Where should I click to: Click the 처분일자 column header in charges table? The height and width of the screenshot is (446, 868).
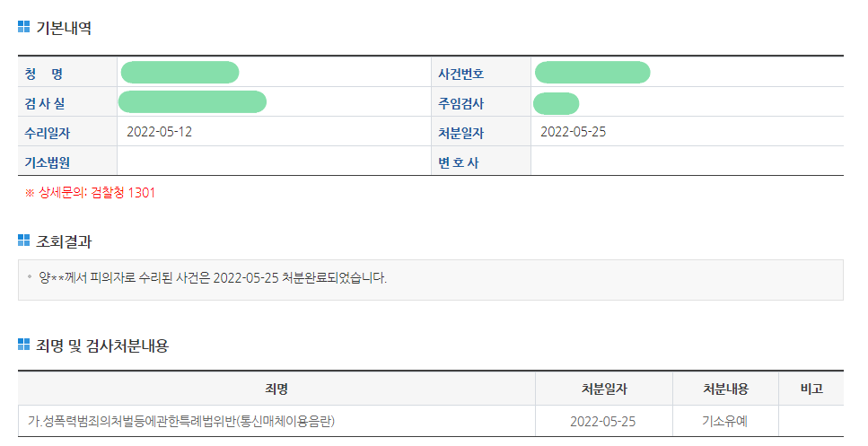(604, 389)
